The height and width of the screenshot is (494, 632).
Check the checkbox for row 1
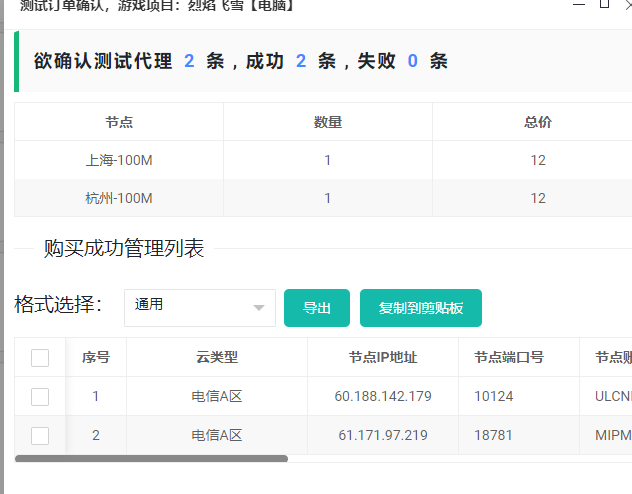[40, 396]
